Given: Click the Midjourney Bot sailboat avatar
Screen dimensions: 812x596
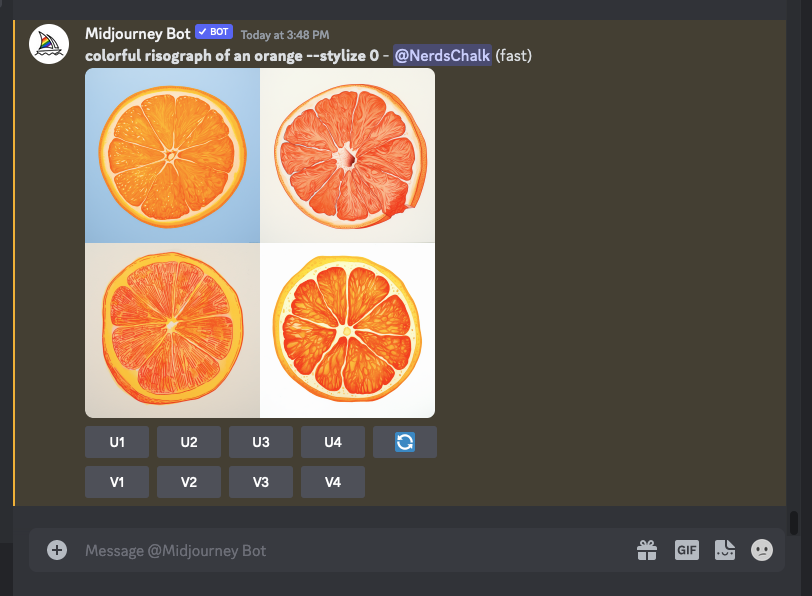Looking at the screenshot, I should click(49, 44).
